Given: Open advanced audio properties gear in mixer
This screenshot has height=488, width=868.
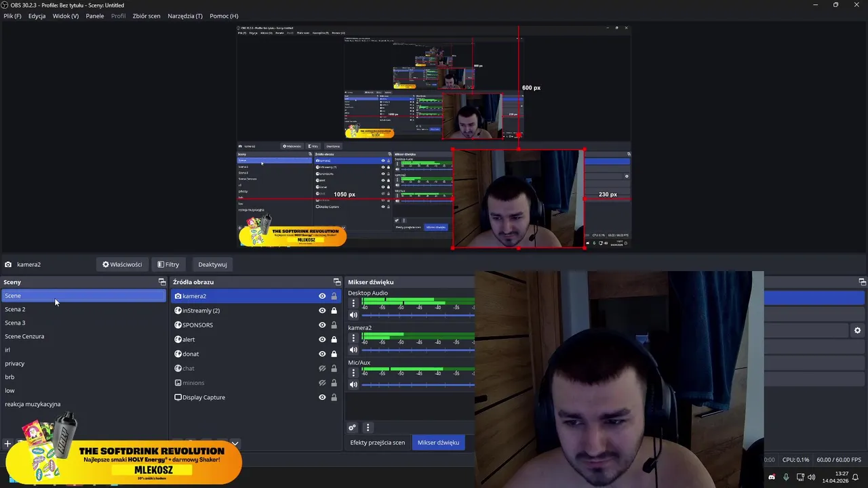Looking at the screenshot, I should click(352, 428).
